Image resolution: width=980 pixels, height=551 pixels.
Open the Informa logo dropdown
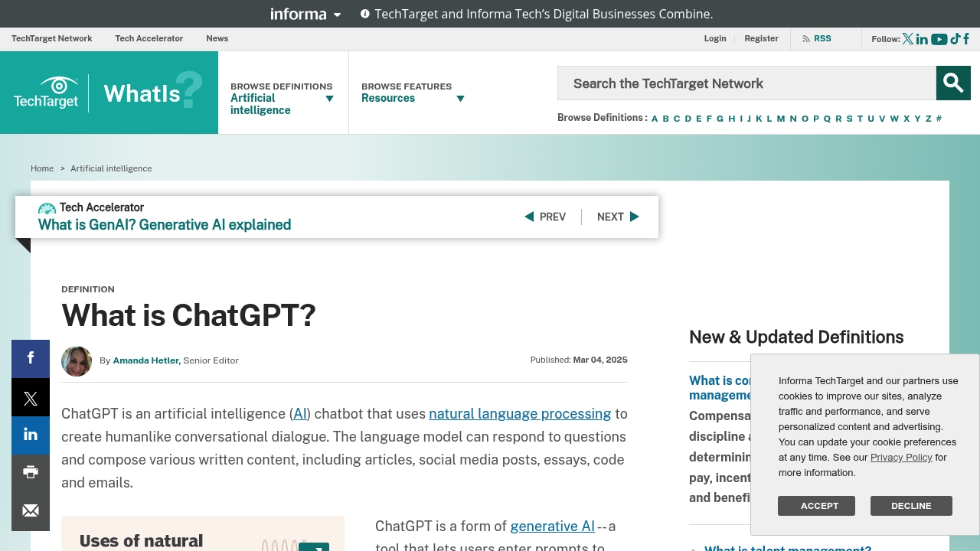305,14
